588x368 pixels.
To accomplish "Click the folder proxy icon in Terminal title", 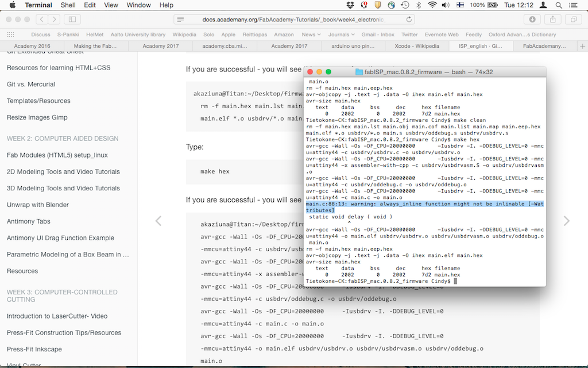I will [x=359, y=72].
